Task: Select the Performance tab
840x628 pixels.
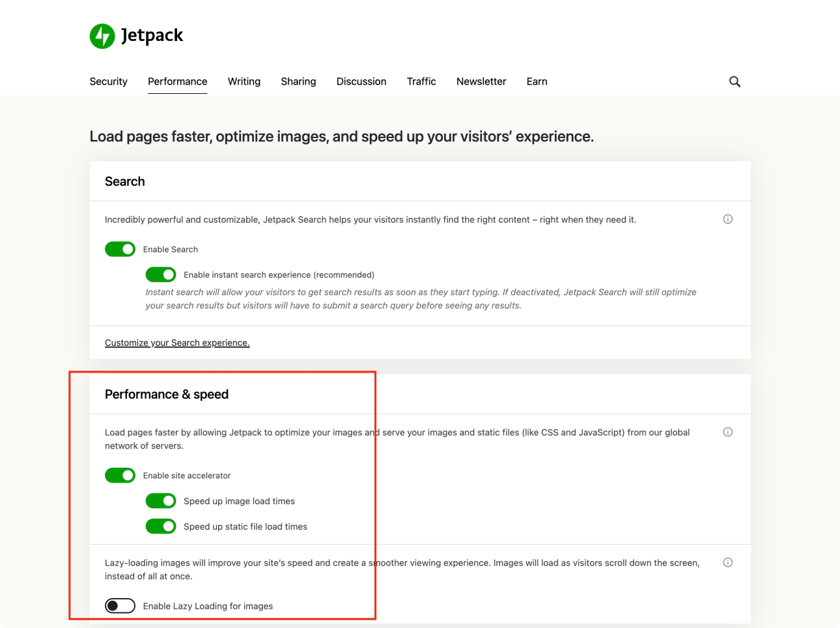Action: (x=177, y=81)
